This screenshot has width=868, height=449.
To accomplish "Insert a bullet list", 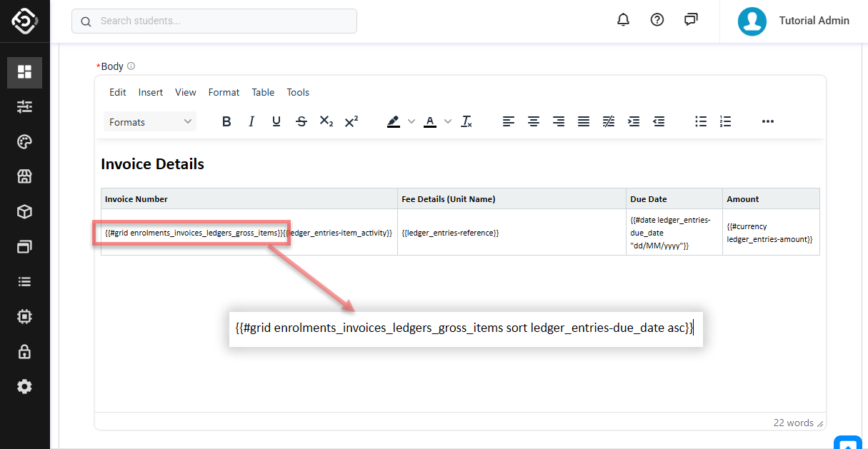I will tap(701, 122).
